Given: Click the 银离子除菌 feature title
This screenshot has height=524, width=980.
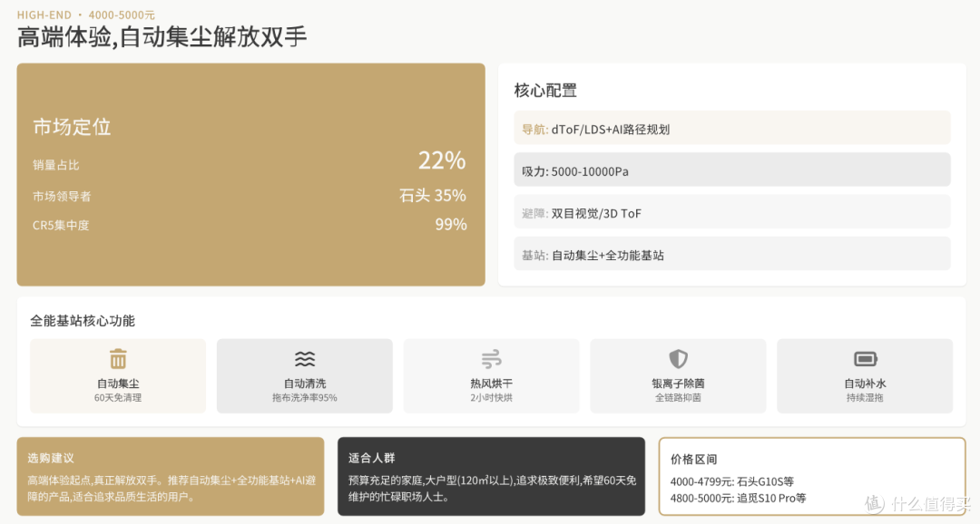Looking at the screenshot, I should (678, 383).
